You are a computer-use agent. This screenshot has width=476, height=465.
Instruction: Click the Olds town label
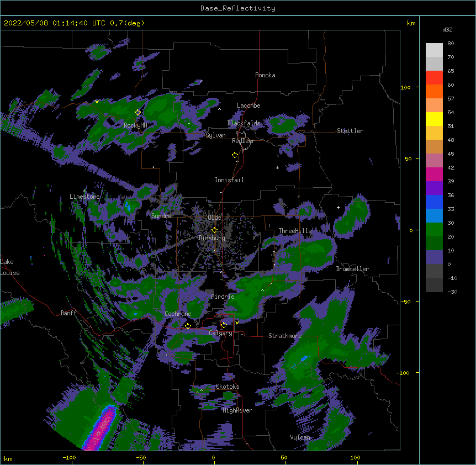[214, 218]
